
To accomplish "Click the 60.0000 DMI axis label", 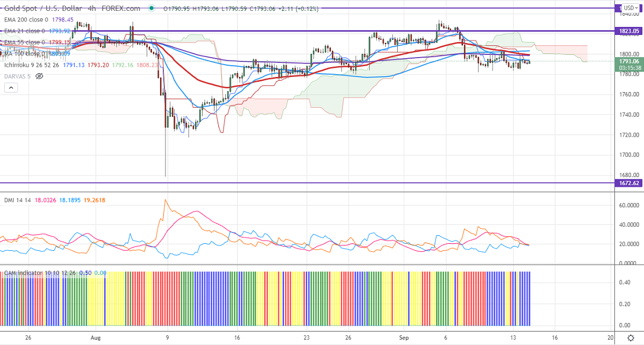I will pyautogui.click(x=629, y=205).
